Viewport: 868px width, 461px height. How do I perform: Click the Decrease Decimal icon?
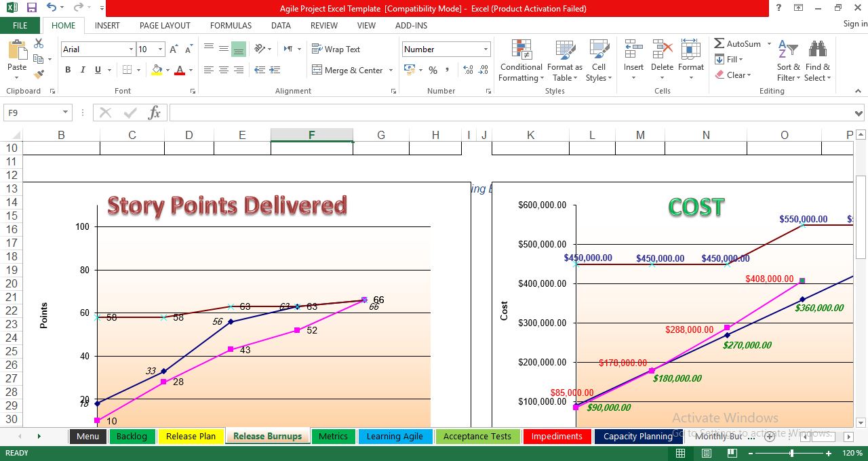click(x=484, y=70)
